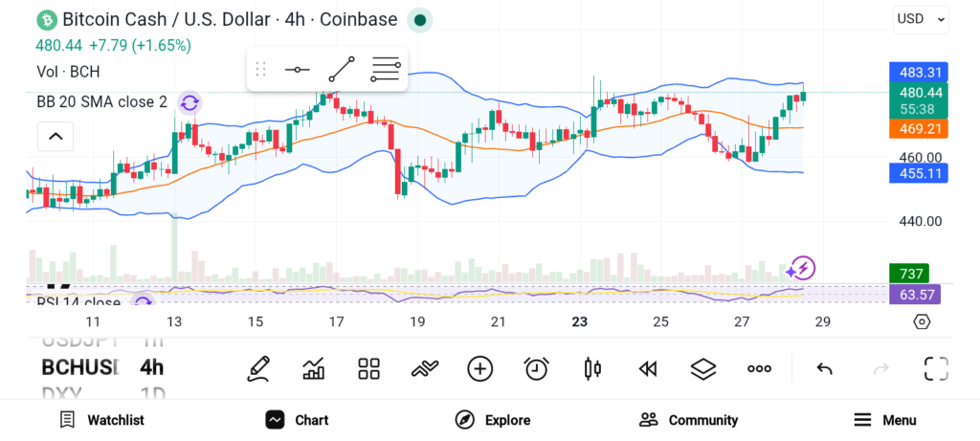980x441 pixels.
Task: Click the chart settings hexagon icon
Action: (922, 321)
